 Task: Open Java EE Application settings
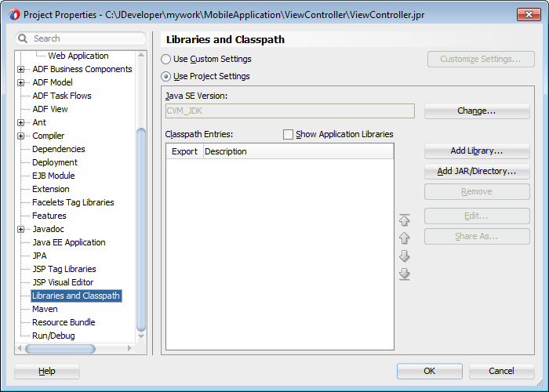(69, 242)
